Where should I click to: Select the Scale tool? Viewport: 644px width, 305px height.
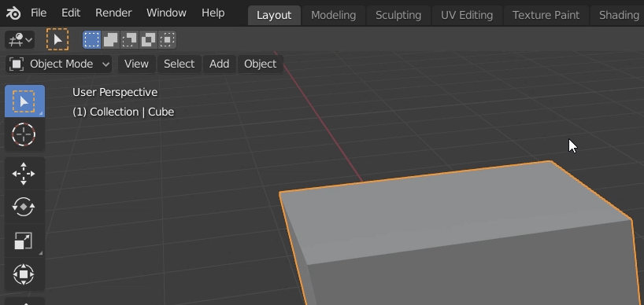(x=24, y=241)
